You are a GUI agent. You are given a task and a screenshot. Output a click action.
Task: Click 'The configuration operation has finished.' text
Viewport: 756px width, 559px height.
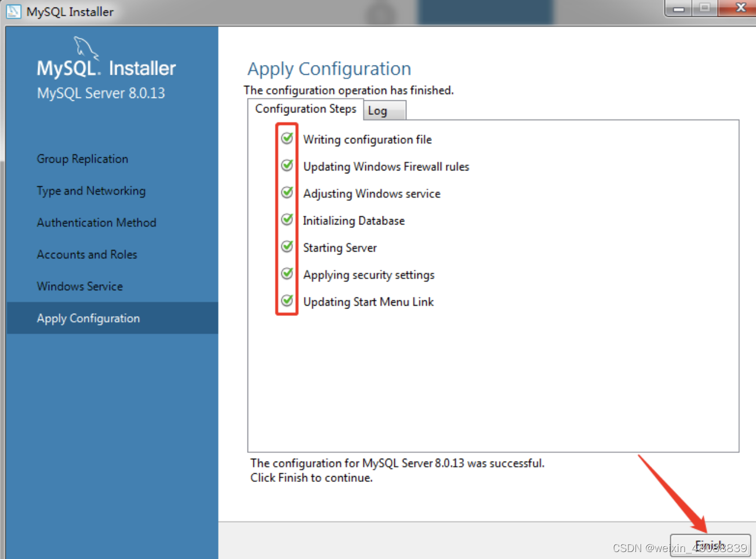[348, 90]
